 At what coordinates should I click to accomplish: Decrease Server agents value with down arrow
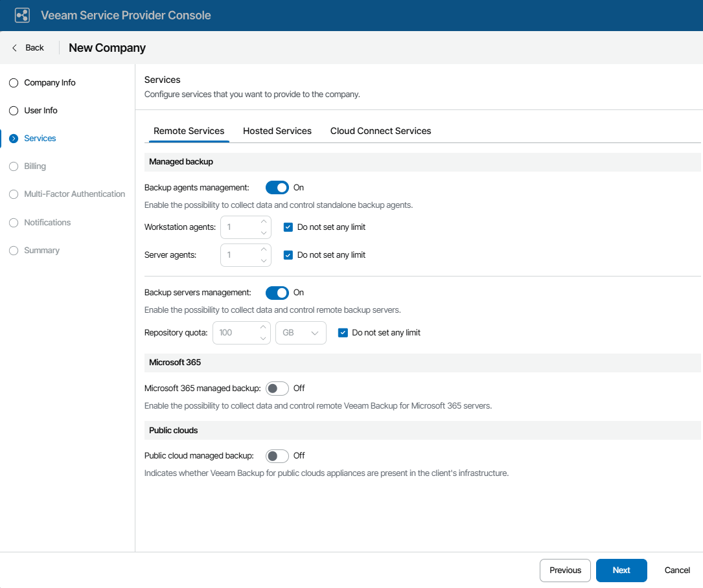pos(264,261)
